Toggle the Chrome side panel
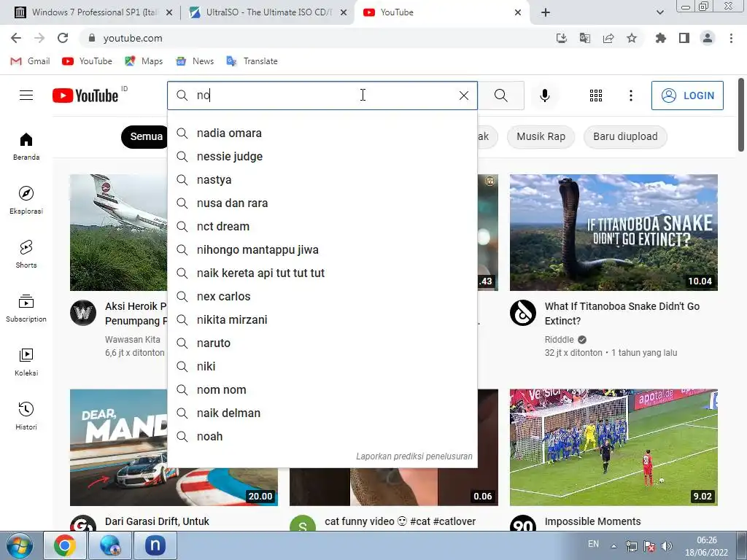Image resolution: width=747 pixels, height=560 pixels. point(684,38)
